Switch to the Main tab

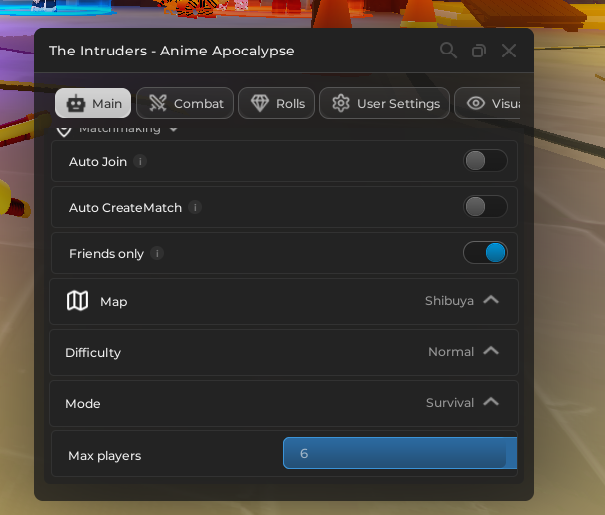pyautogui.click(x=93, y=103)
